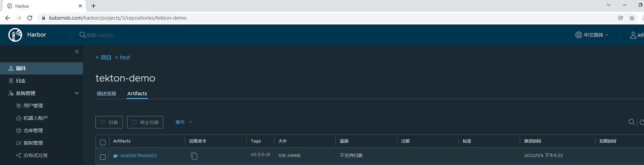Click the 停止扫描 button
Screen dimensions: 644x165
pyautogui.click(x=145, y=122)
